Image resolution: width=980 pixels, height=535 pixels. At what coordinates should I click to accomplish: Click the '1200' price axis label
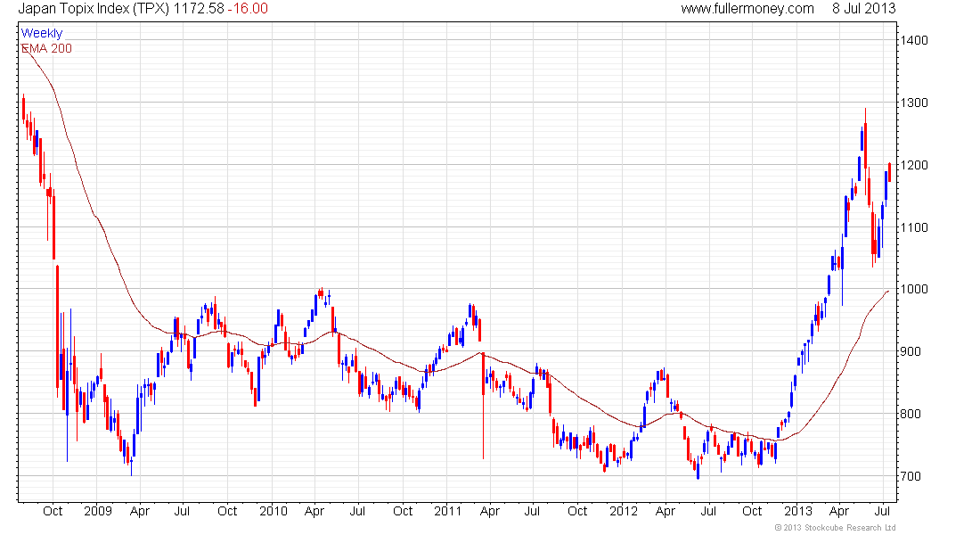[914, 165]
